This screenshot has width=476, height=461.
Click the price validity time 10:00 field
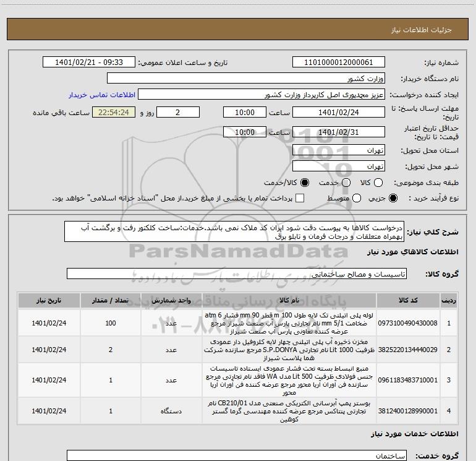coord(245,132)
